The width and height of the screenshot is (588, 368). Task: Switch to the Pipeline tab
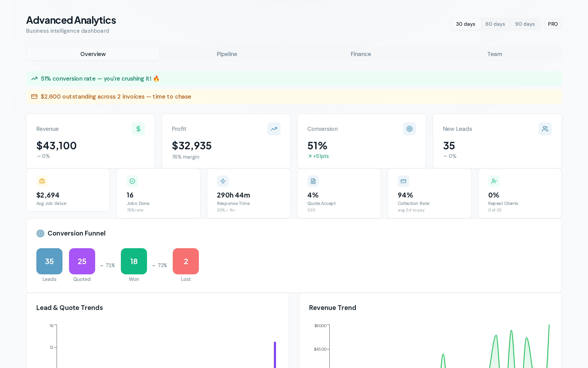coord(227,54)
